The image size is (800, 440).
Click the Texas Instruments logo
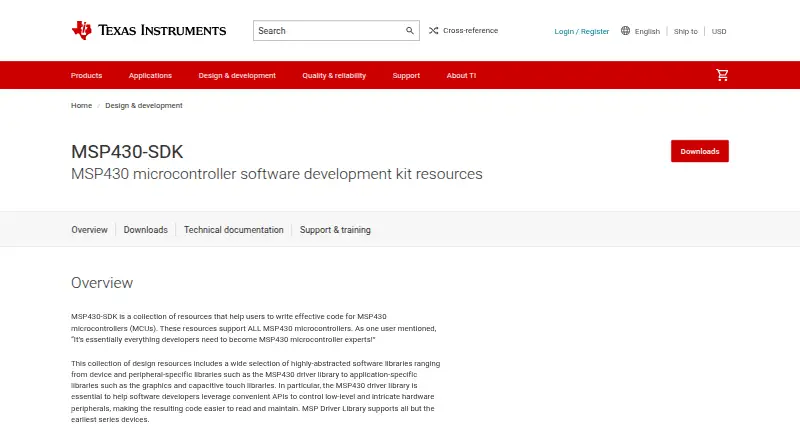[x=148, y=31]
